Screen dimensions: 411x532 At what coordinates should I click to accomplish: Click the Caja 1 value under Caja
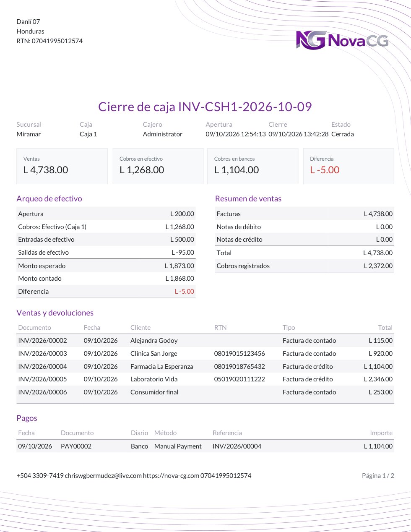pos(88,134)
